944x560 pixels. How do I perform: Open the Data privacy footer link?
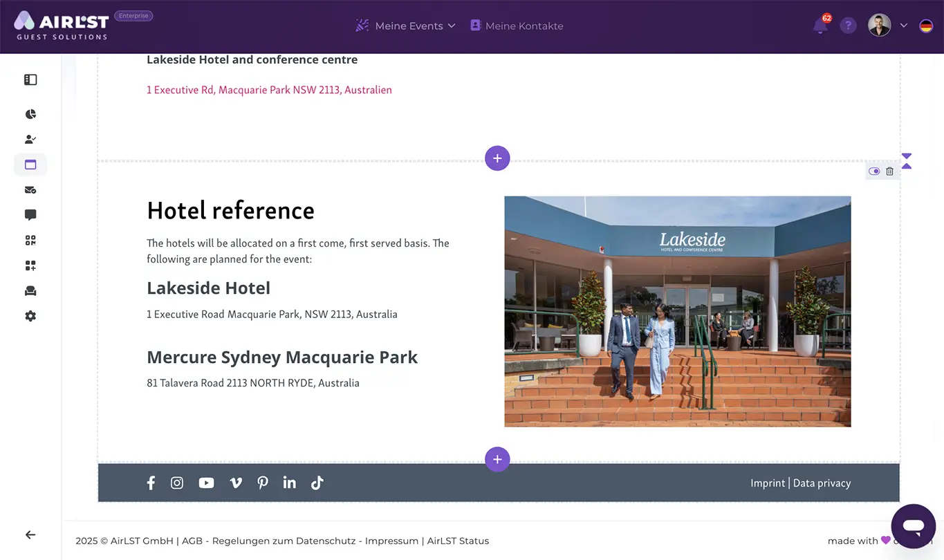pyautogui.click(x=822, y=483)
